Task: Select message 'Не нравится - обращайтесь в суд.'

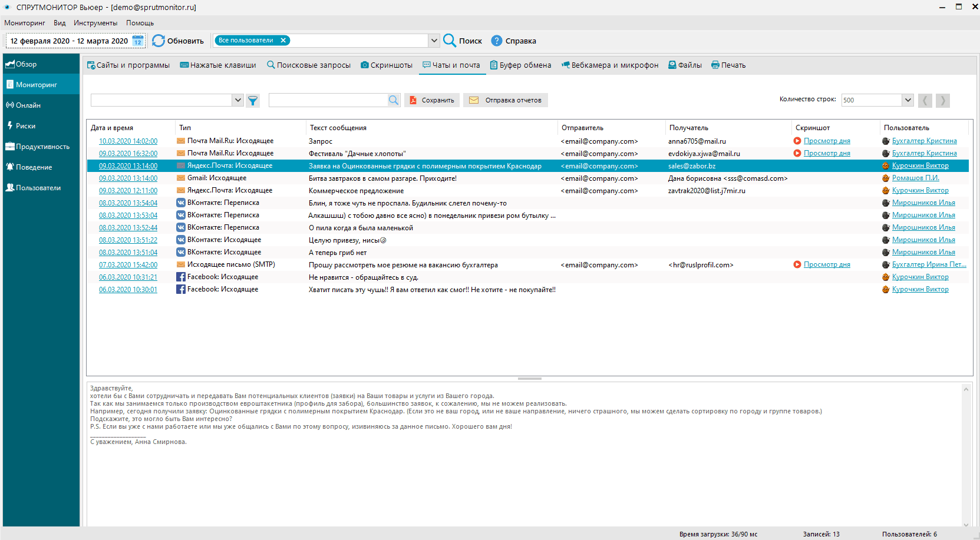Action: pos(364,277)
